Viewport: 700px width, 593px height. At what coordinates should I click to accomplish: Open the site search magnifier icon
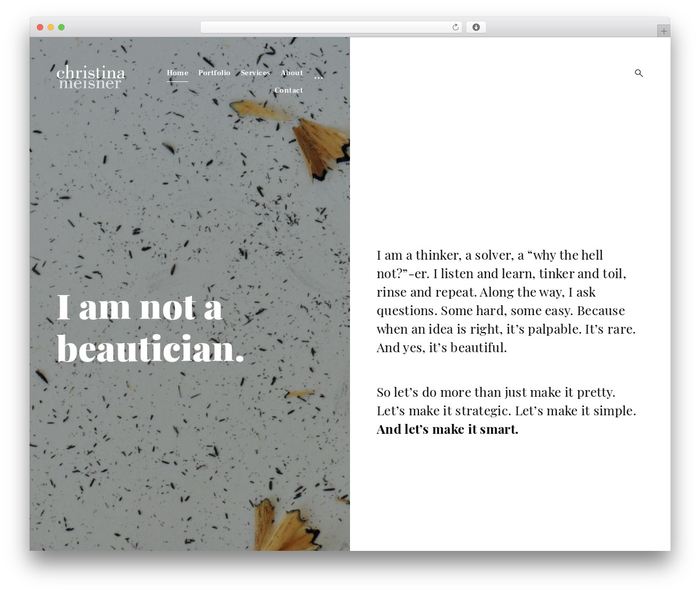(639, 73)
